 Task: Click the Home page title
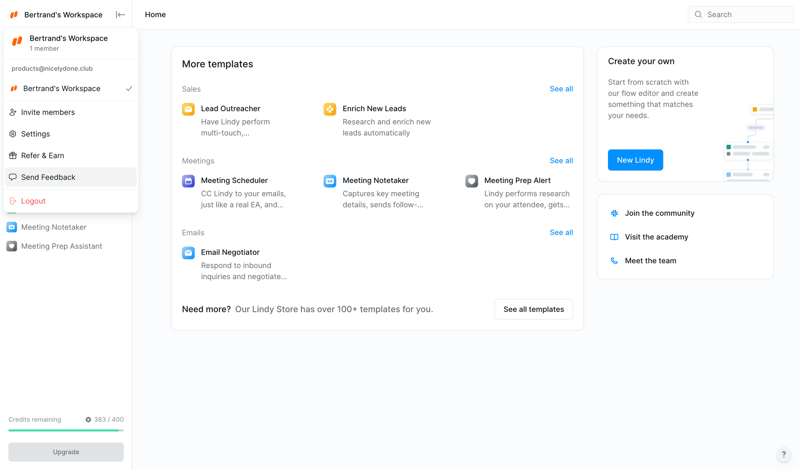155,14
